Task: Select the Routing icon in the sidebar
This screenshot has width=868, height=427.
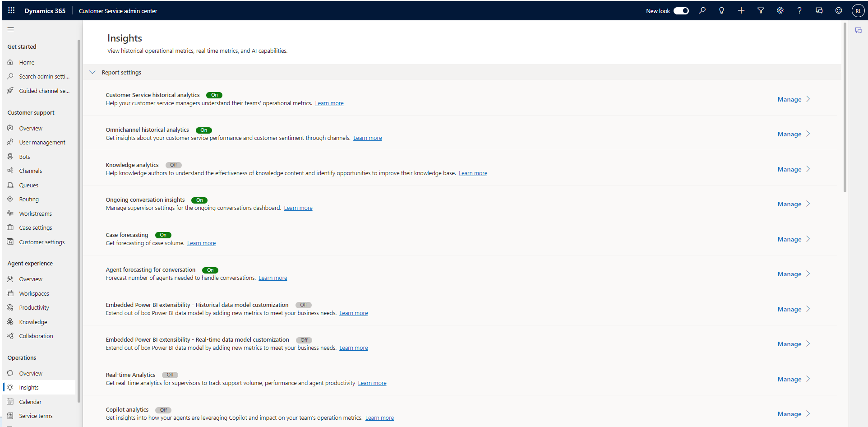Action: (x=10, y=199)
